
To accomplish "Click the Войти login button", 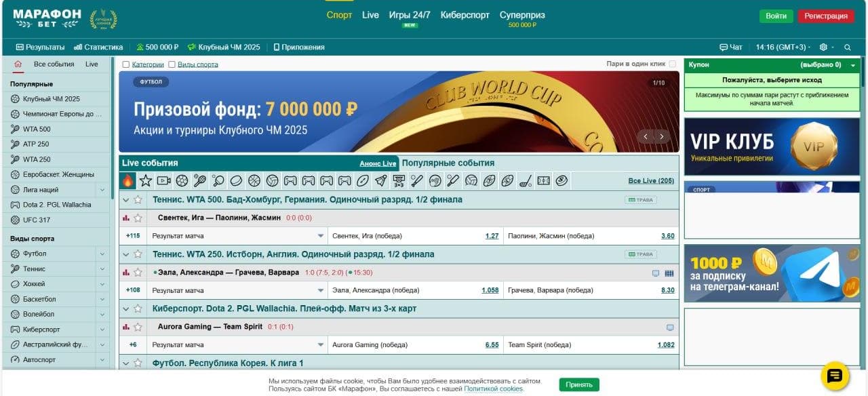I will 776,16.
